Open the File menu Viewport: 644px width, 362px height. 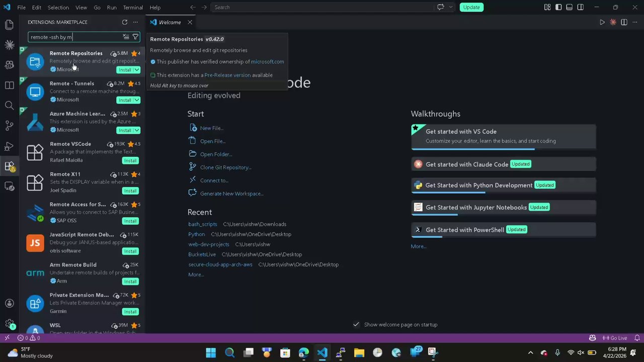pyautogui.click(x=21, y=7)
